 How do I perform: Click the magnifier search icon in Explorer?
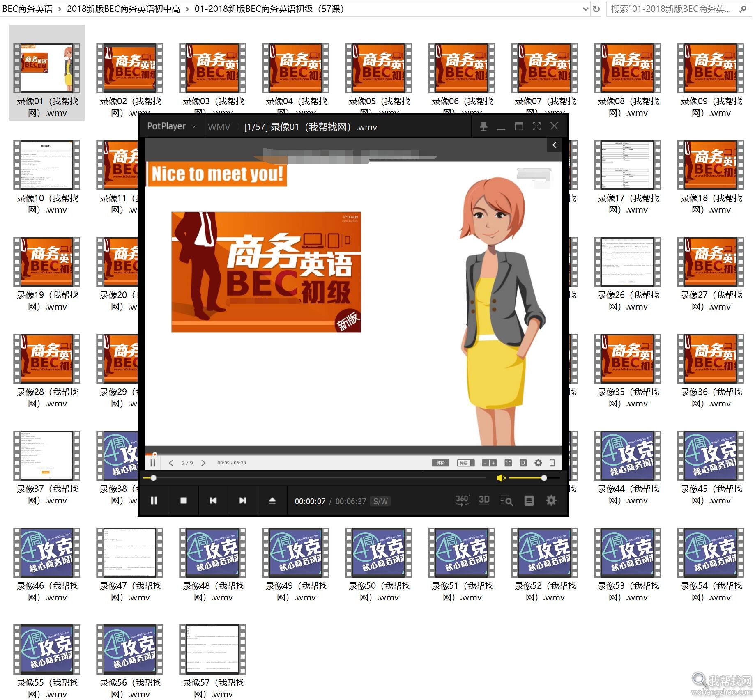(743, 9)
